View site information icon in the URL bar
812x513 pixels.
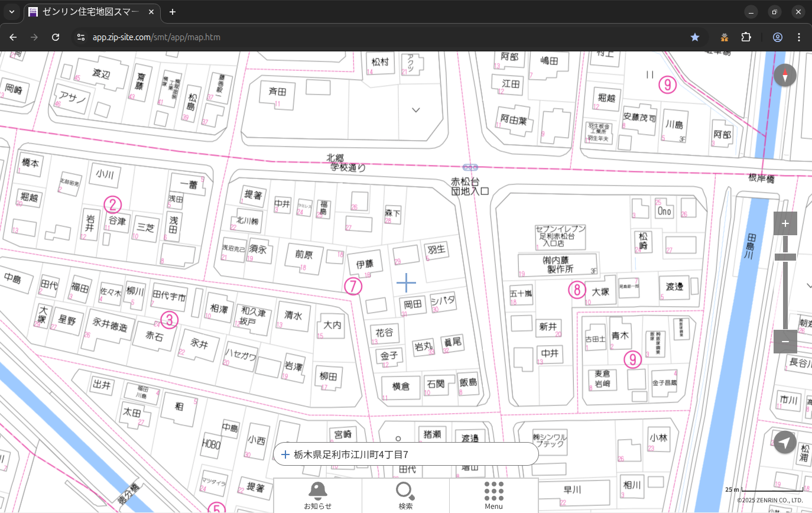coord(81,37)
